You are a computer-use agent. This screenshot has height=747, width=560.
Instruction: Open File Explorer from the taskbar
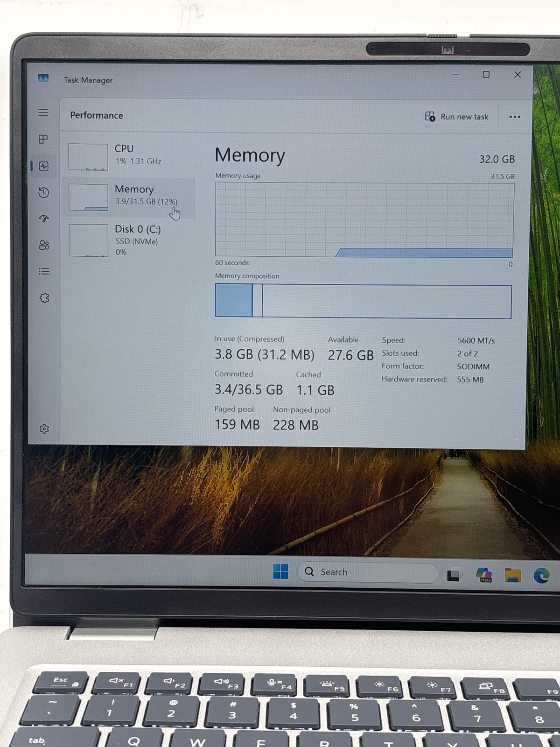pos(512,575)
